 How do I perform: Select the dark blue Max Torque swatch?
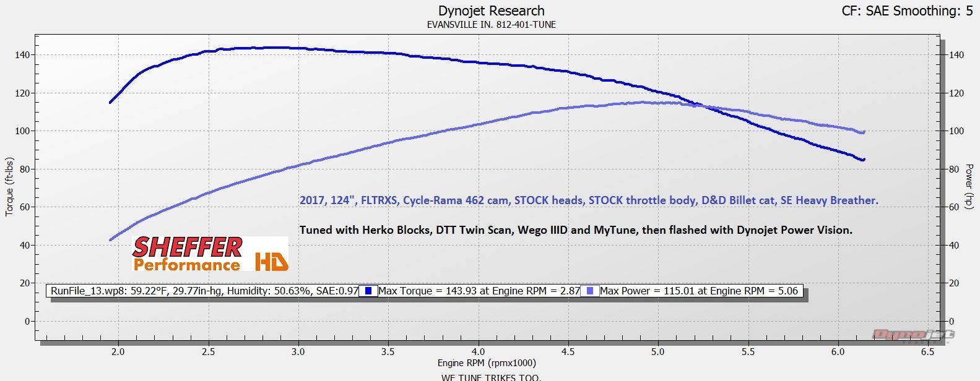click(368, 291)
